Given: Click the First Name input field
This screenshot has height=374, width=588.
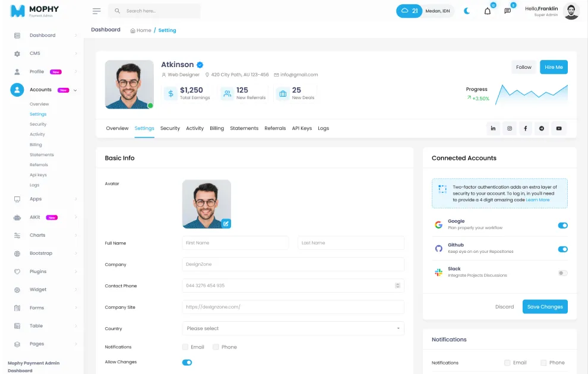Looking at the screenshot, I should 235,243.
